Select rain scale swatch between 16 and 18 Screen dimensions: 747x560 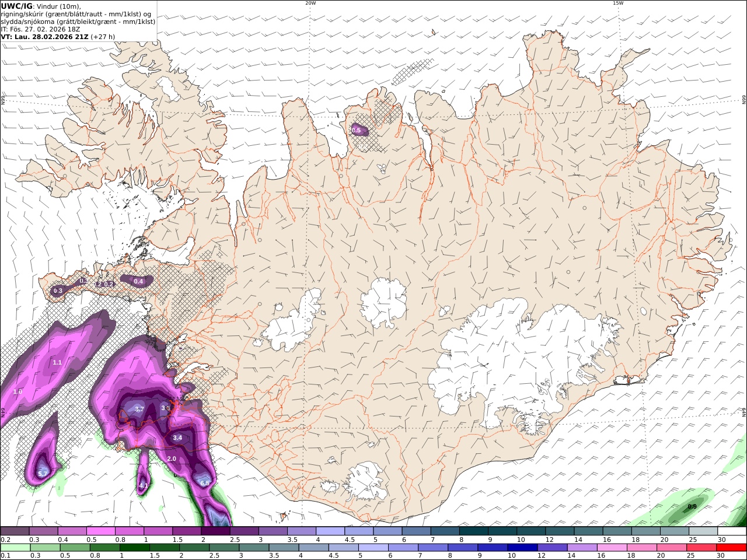click(x=612, y=548)
